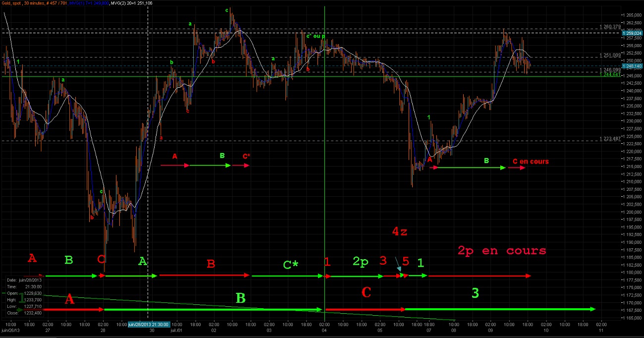
Task: Select the "C en cours" text annotation
Action: pyautogui.click(x=530, y=162)
